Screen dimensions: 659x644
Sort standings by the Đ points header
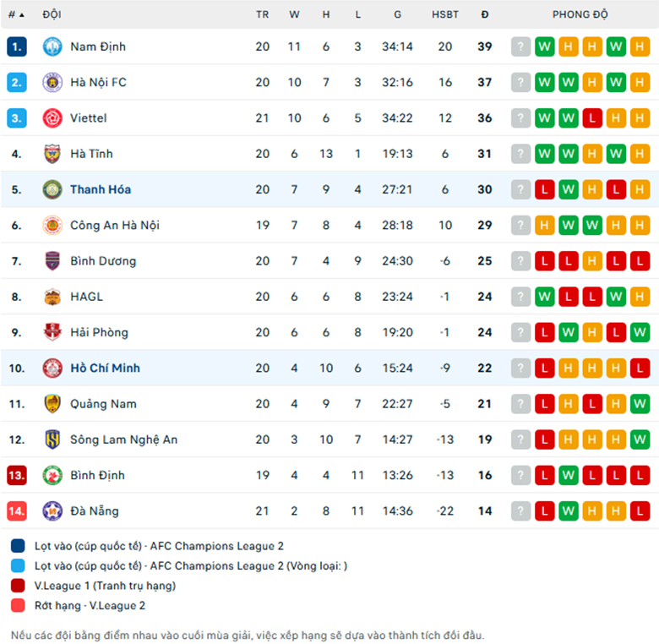pos(485,14)
